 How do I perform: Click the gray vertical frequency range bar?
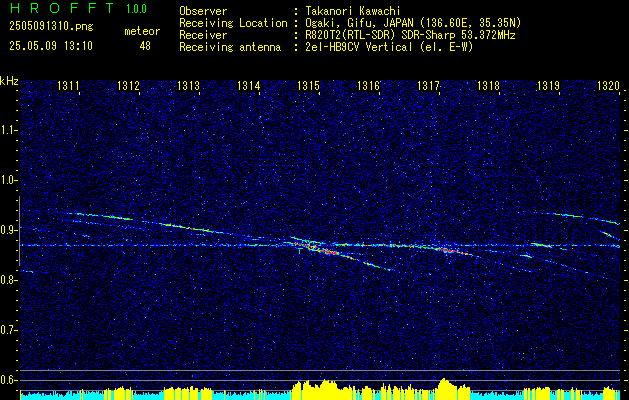(19, 231)
